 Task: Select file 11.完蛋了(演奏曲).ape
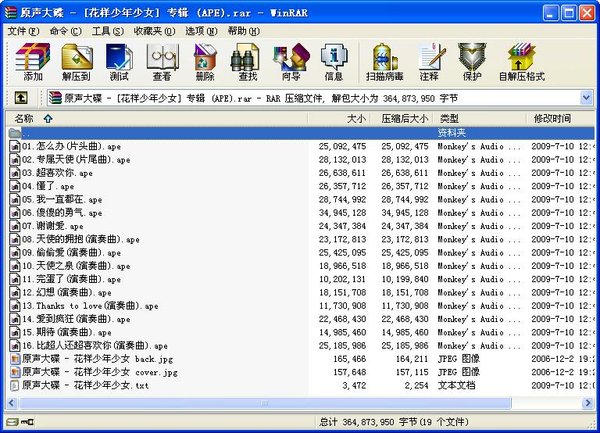tap(72, 279)
